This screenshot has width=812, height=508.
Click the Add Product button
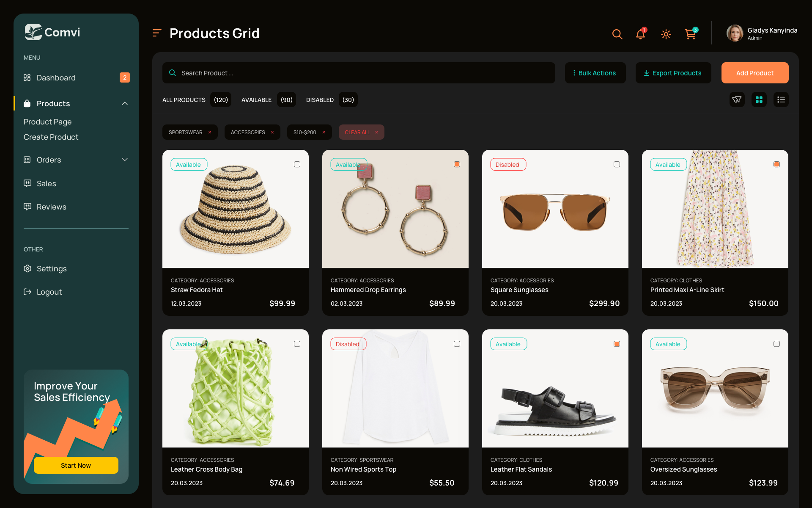(x=754, y=73)
